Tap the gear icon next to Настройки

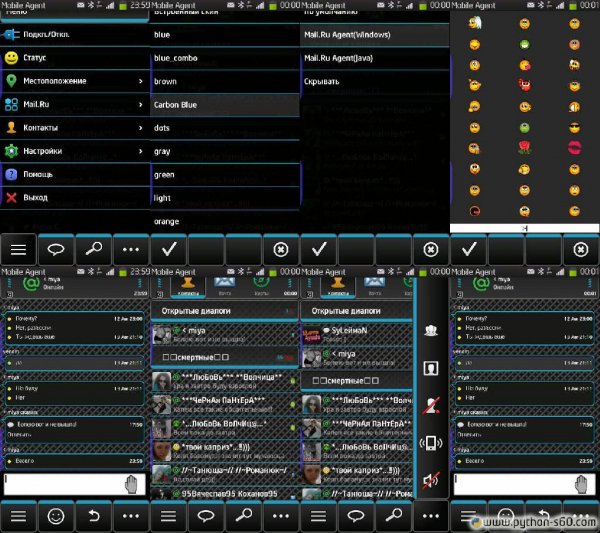[11, 151]
